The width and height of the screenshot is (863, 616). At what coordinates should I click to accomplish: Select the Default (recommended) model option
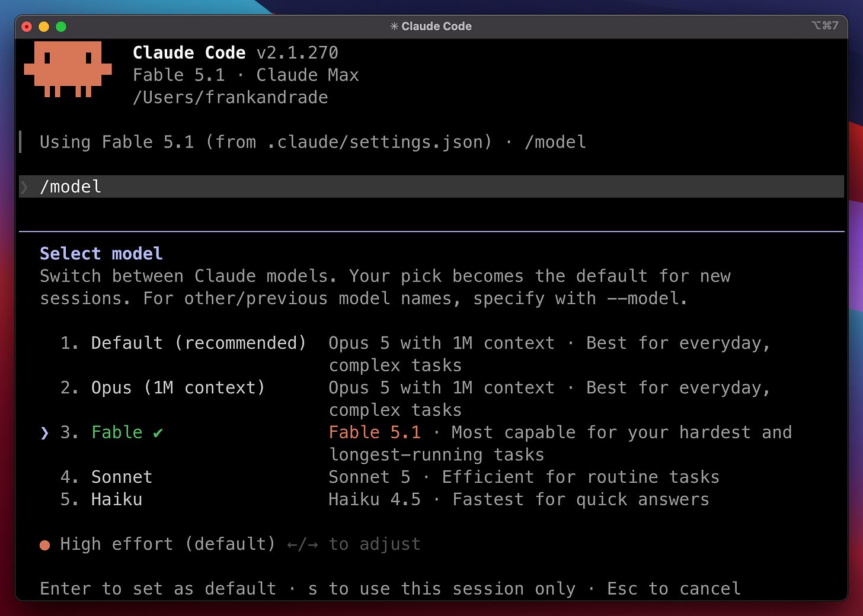pos(199,343)
